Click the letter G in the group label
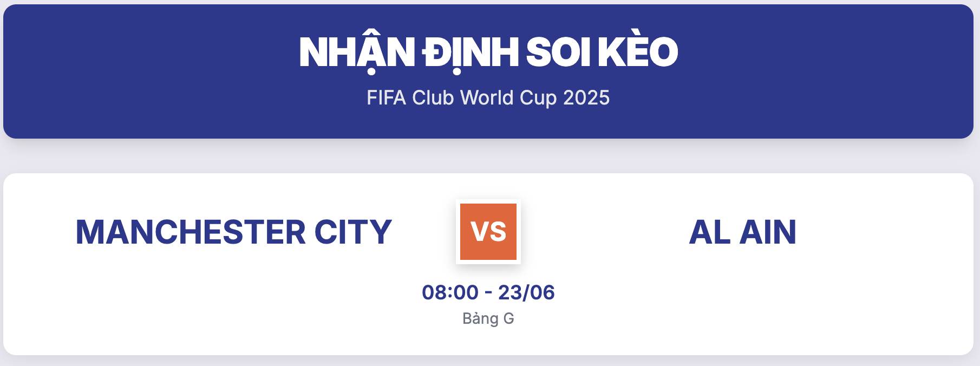980x366 pixels. [508, 318]
